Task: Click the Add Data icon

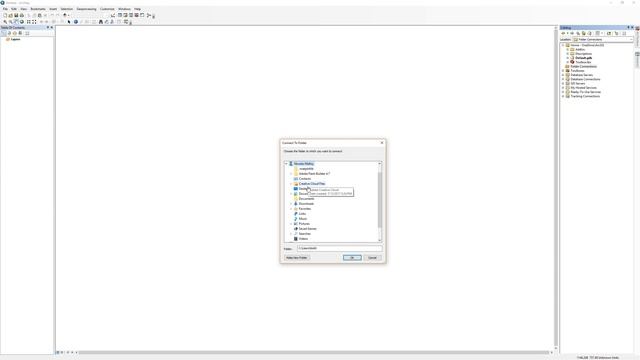Action: point(64,15)
